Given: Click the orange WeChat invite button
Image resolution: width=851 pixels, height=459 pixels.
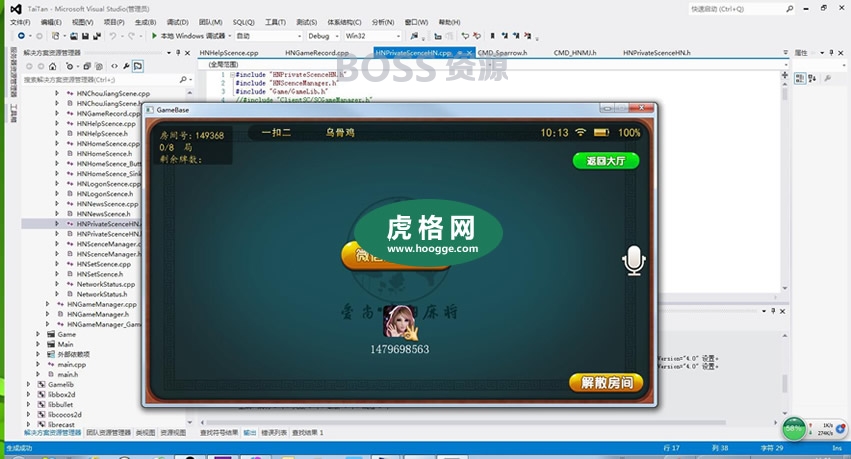Looking at the screenshot, I should click(395, 257).
